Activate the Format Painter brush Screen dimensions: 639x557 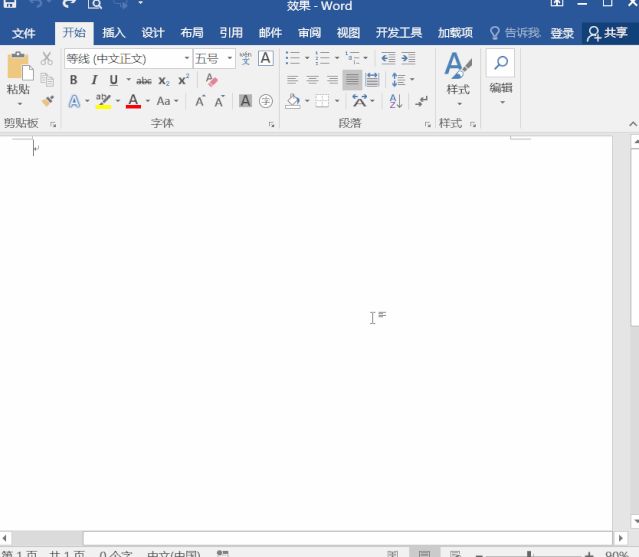tap(47, 101)
